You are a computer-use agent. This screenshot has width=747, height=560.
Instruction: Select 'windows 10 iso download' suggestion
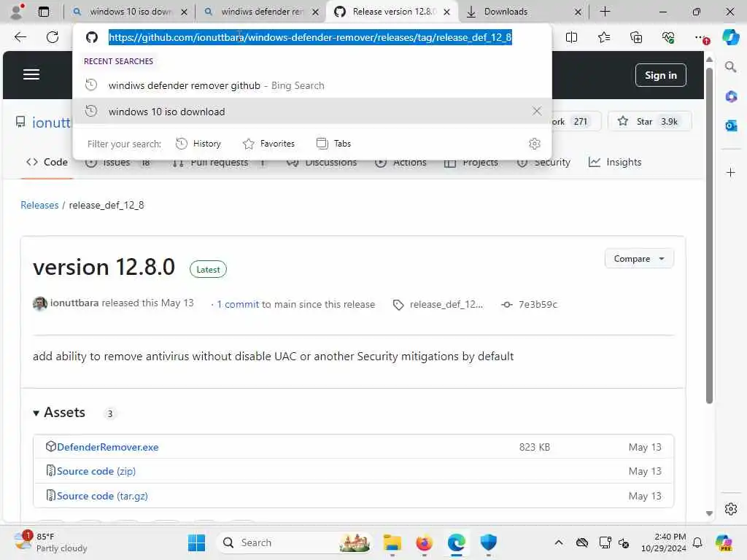[x=312, y=112]
